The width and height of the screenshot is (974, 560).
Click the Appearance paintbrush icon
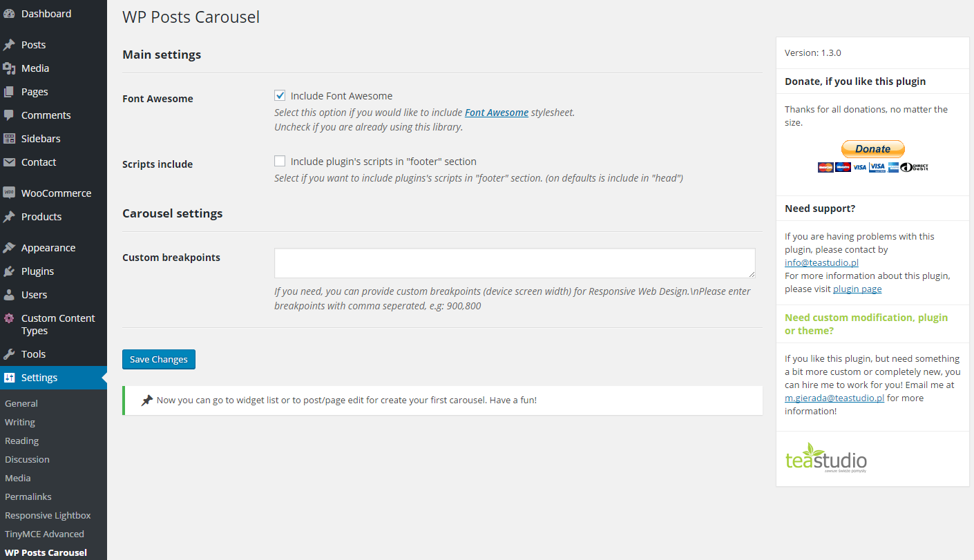tap(9, 248)
